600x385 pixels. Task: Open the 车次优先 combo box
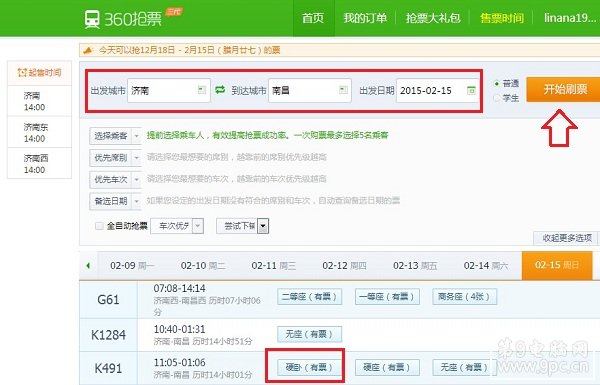[x=177, y=226]
